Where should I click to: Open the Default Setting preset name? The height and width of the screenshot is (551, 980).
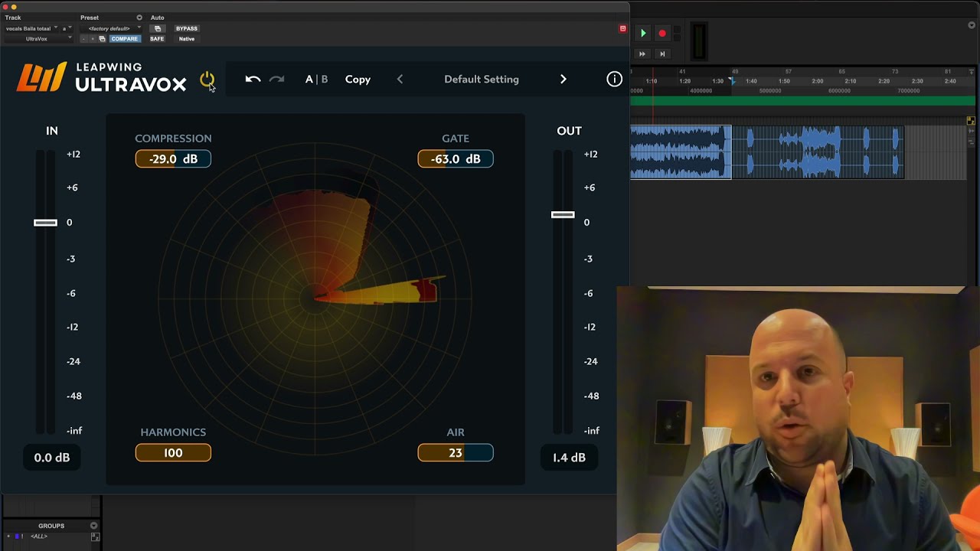[482, 79]
